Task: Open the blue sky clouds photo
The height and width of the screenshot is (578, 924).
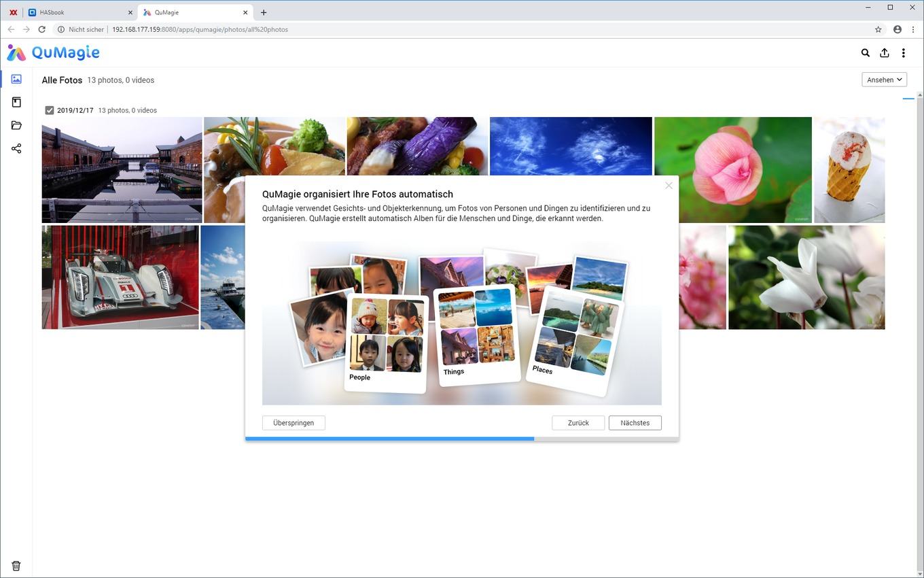Action: pyautogui.click(x=571, y=146)
